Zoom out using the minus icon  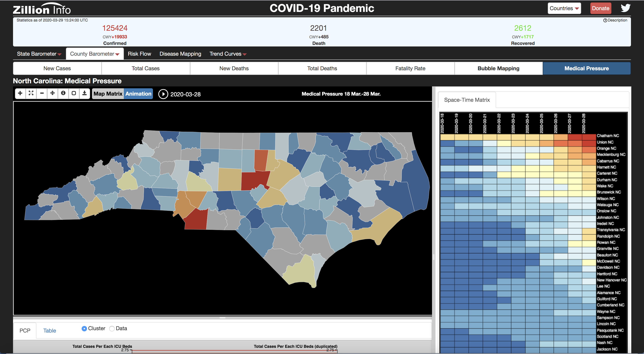(x=42, y=93)
